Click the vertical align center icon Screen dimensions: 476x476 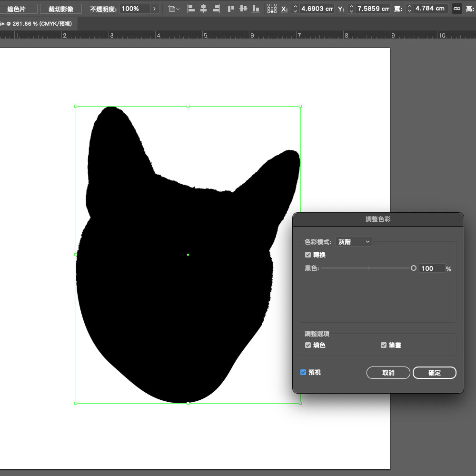click(x=243, y=9)
